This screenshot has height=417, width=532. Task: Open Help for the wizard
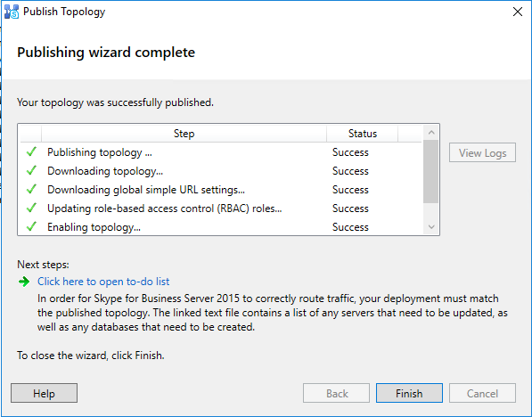[44, 393]
